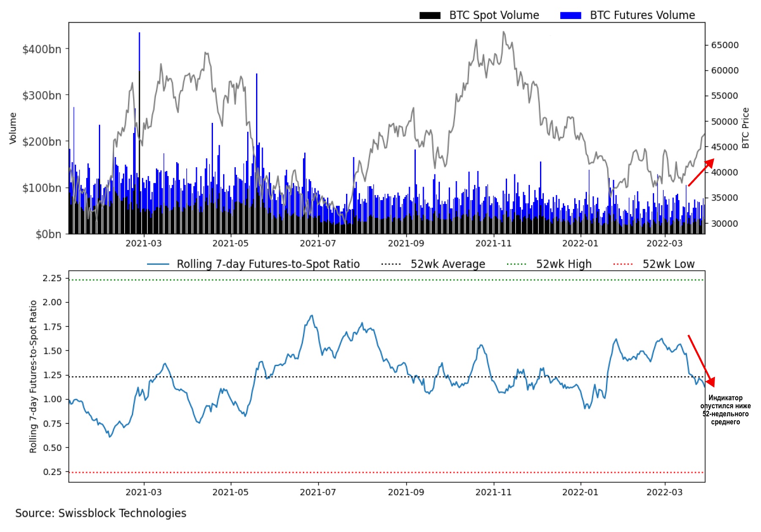Click the blue BTC Futures Volume legend swatch
Viewport: 761px width, 532px height.
[570, 16]
